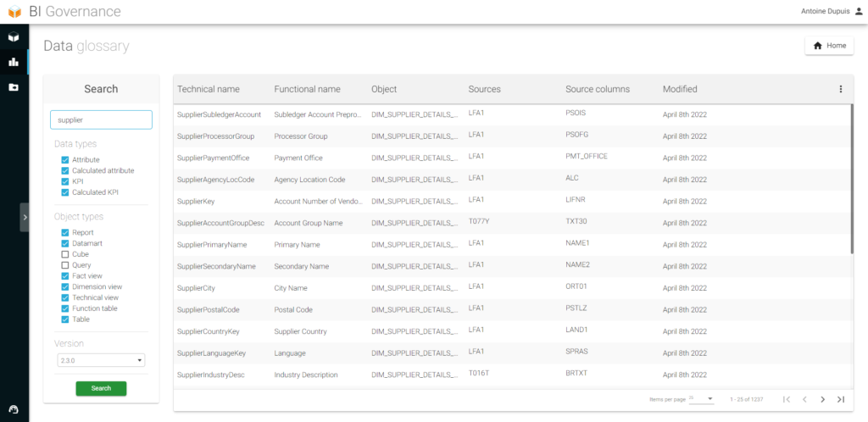
Task: Click the table vertical scrollbar thumb
Action: (852, 179)
